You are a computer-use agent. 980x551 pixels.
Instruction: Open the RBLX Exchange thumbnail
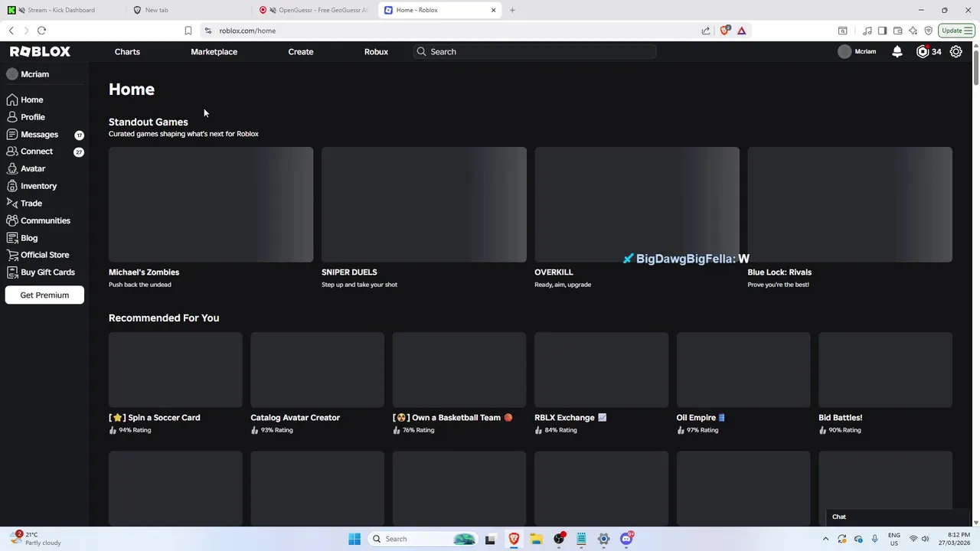[x=601, y=370]
